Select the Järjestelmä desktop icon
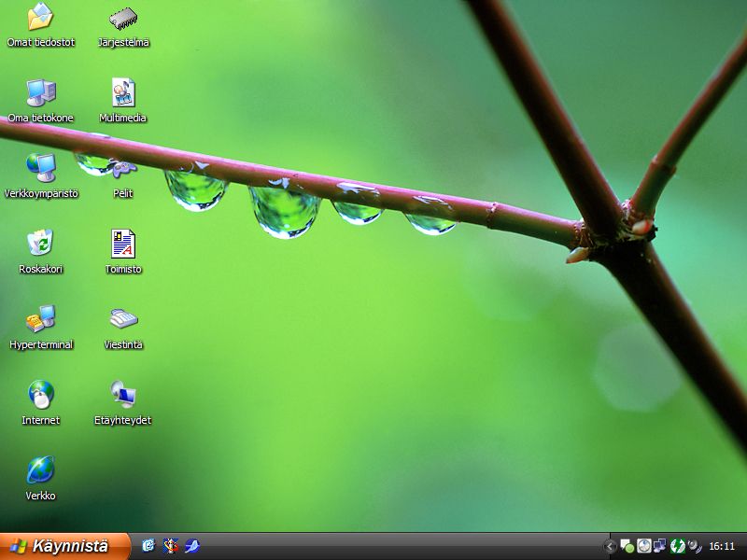The width and height of the screenshot is (747, 560). [123, 18]
